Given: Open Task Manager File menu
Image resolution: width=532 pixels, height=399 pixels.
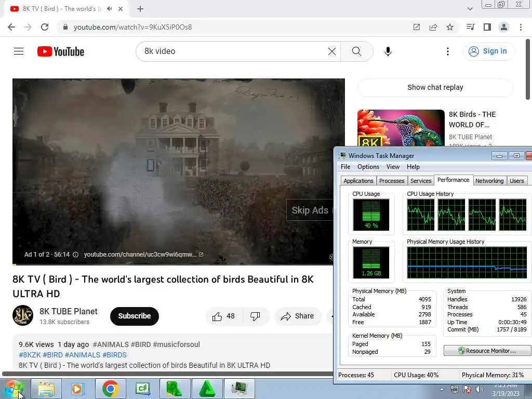Looking at the screenshot, I should pos(345,167).
